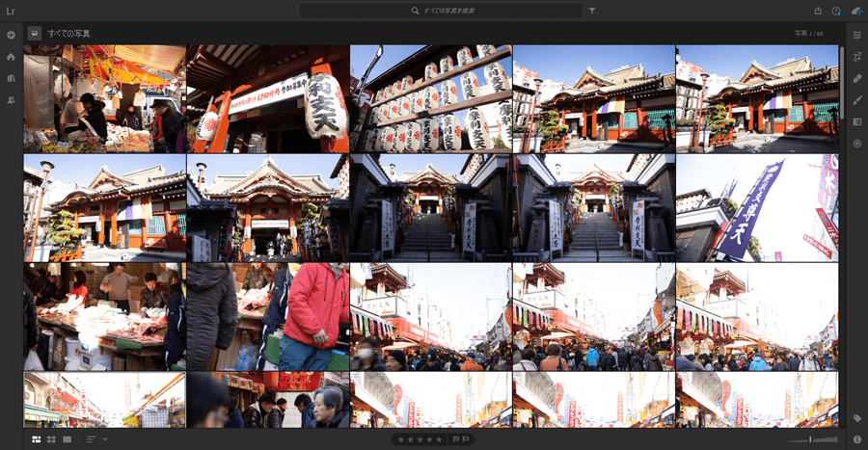The width and height of the screenshot is (868, 450).
Task: Select the Linear Gradient tool
Action: point(857,121)
